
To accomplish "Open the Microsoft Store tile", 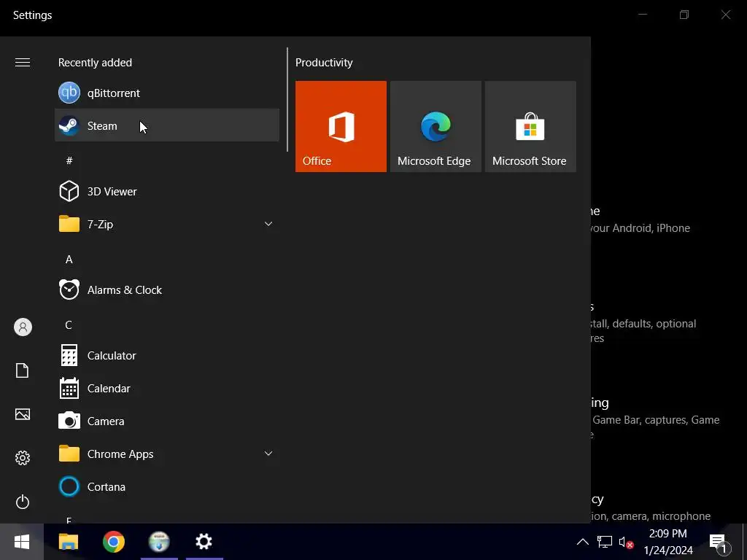I will [530, 126].
